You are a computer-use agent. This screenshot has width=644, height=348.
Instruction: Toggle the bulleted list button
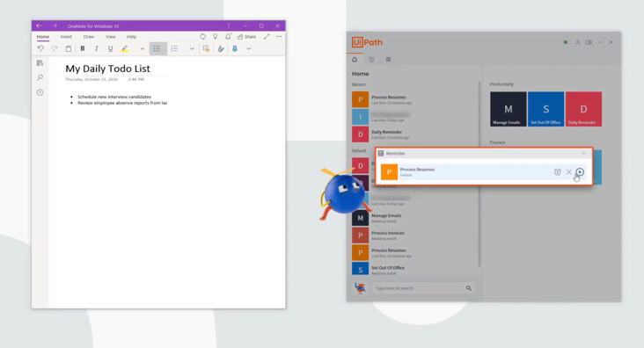point(157,48)
